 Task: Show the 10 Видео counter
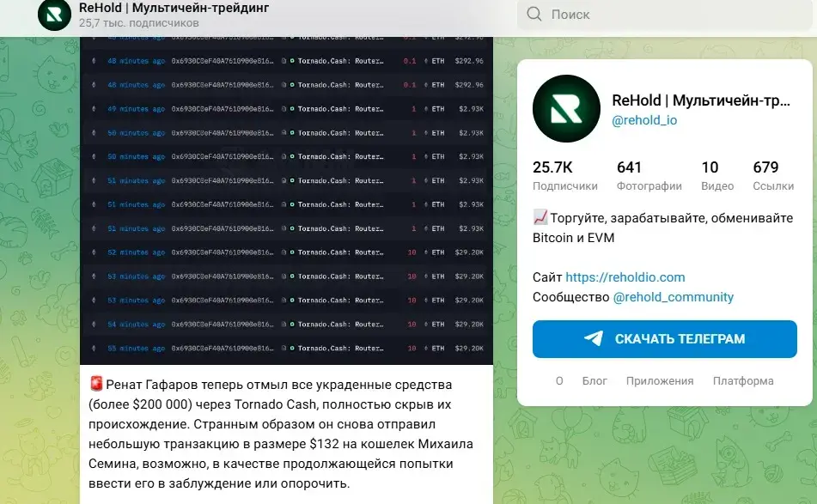point(717,175)
